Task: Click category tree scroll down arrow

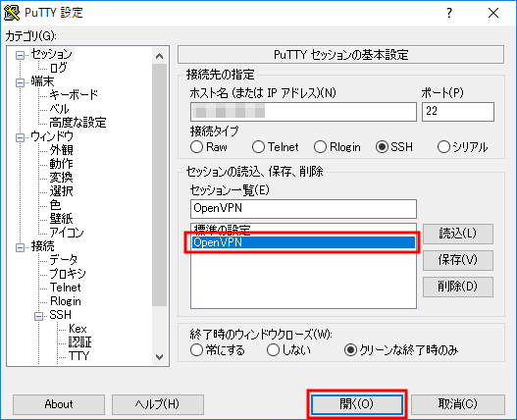Action: 159,357
